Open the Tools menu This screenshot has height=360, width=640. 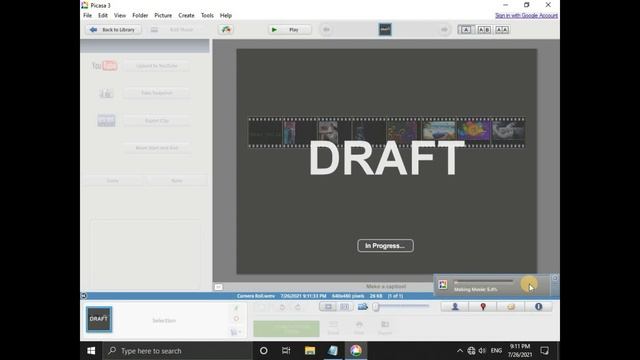click(207, 16)
